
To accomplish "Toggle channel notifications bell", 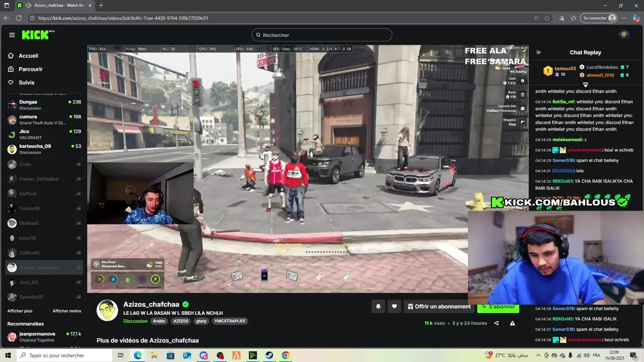I will (x=378, y=307).
